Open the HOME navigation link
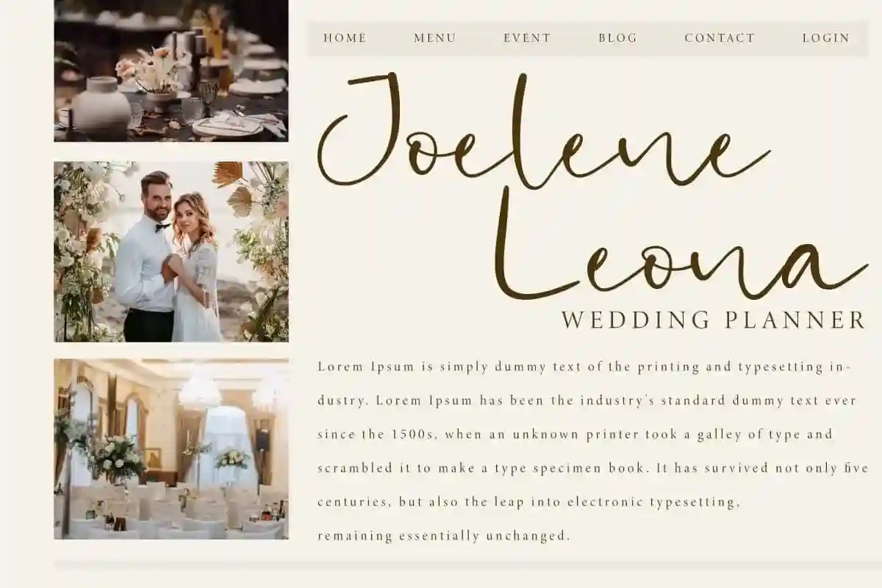This screenshot has width=882, height=588. point(345,38)
